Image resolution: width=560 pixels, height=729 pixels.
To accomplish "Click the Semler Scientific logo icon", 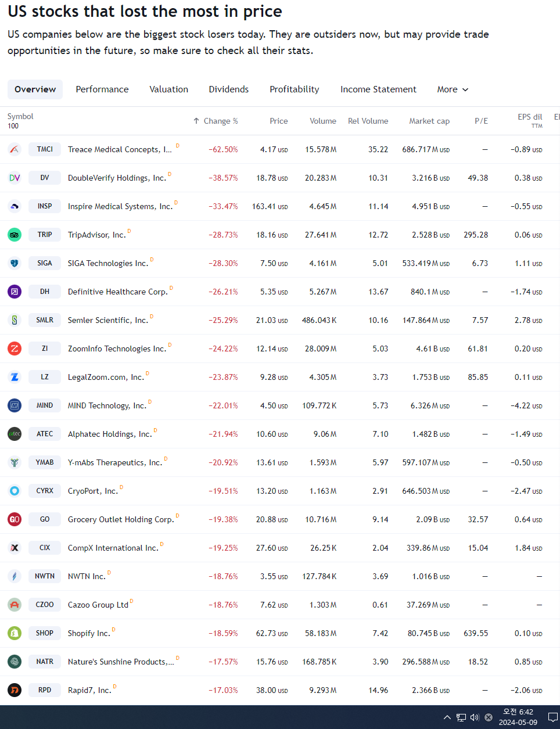I will point(15,320).
